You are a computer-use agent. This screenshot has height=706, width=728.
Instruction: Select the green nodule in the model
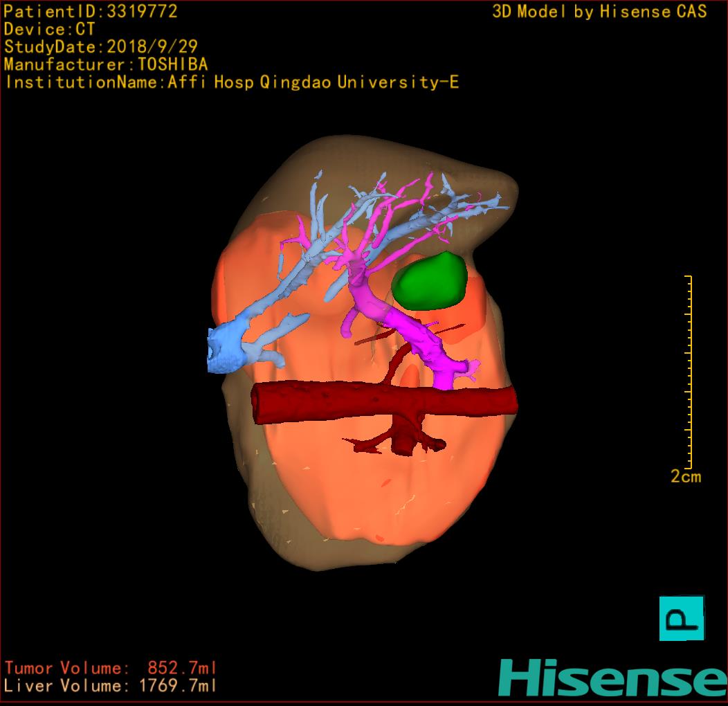[430, 280]
